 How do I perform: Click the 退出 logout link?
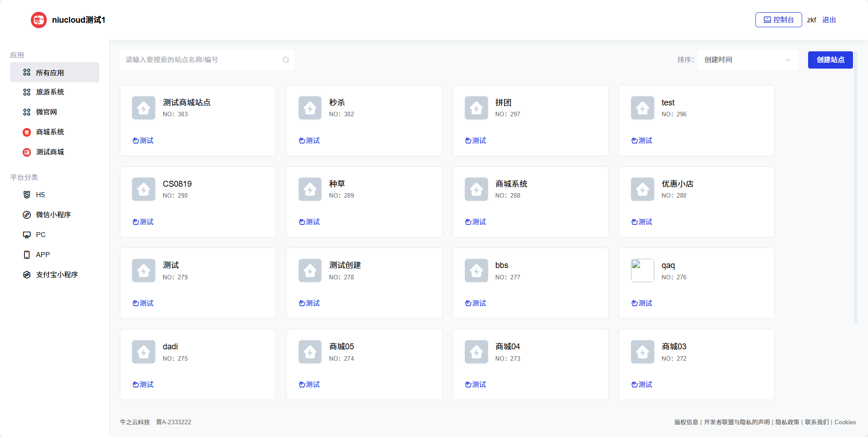pyautogui.click(x=829, y=20)
